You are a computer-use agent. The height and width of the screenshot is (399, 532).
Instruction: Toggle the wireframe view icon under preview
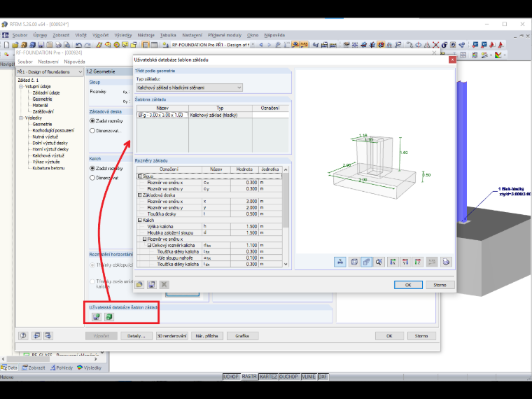(354, 262)
